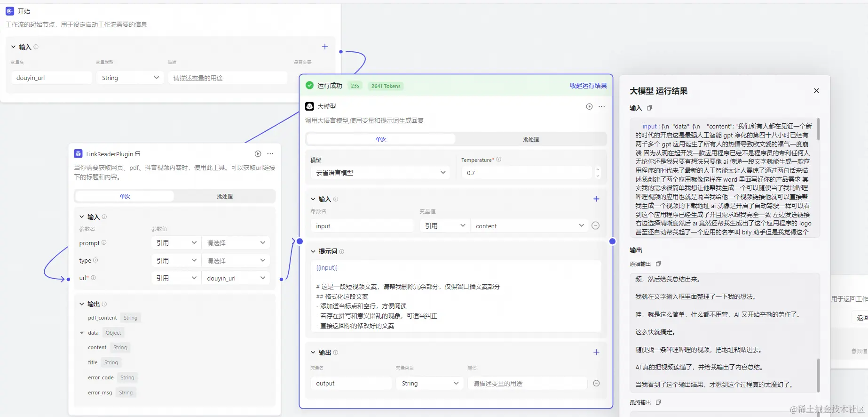
Task: Select 批处理 tab in 大模型 node
Action: coord(531,139)
